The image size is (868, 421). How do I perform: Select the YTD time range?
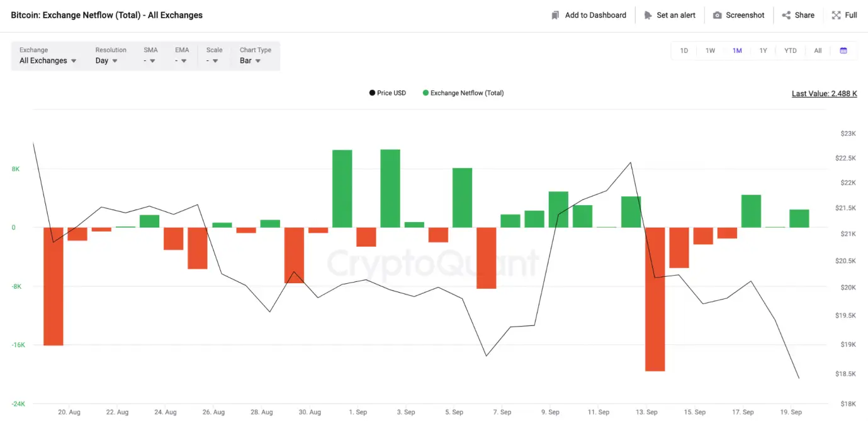tap(790, 50)
